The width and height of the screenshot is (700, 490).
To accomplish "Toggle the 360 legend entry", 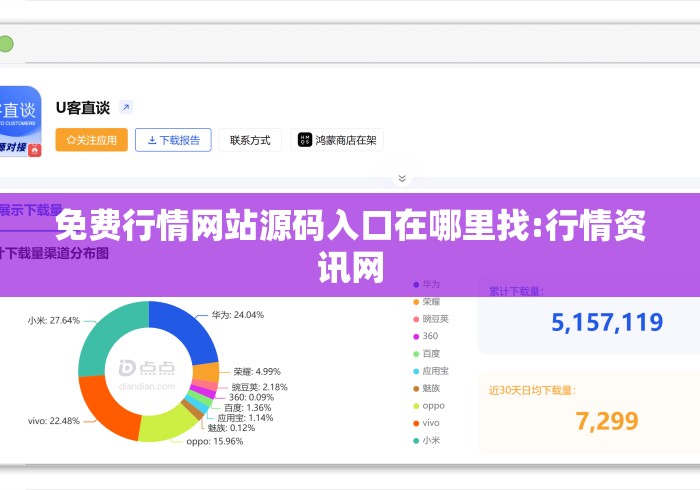I will pyautogui.click(x=426, y=336).
